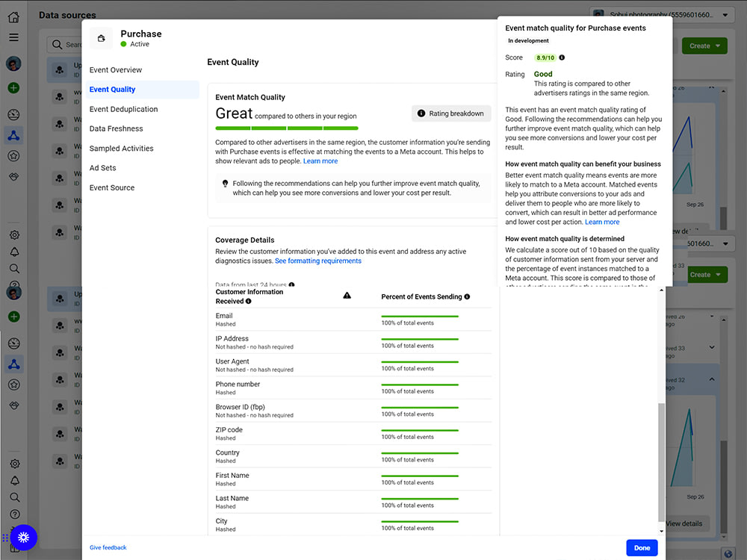
Task: Click the Data sources page title
Action: (67, 15)
